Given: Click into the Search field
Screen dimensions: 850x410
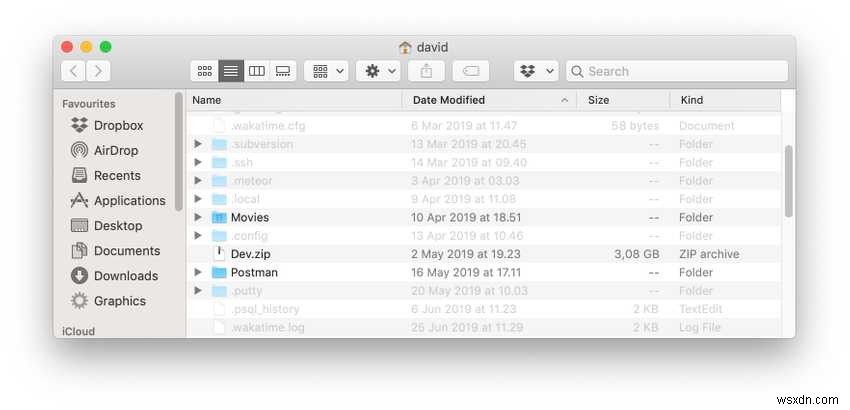Looking at the screenshot, I should click(x=677, y=71).
